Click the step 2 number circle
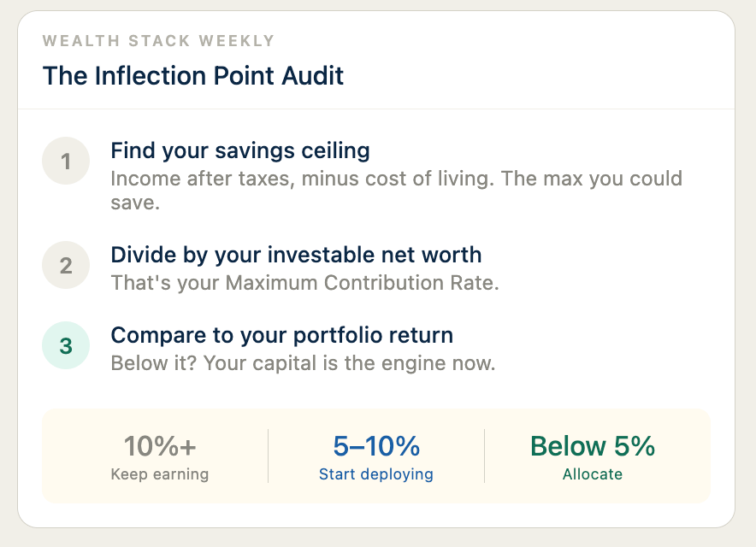Image resolution: width=756 pixels, height=547 pixels. click(x=66, y=265)
